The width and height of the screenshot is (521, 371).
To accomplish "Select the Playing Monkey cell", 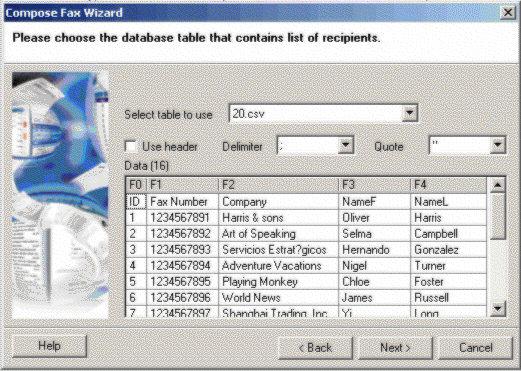I will [278, 282].
